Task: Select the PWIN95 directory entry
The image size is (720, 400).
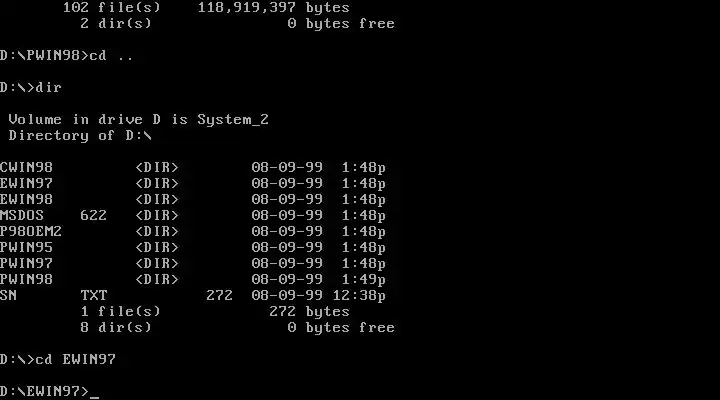Action: tap(193, 248)
